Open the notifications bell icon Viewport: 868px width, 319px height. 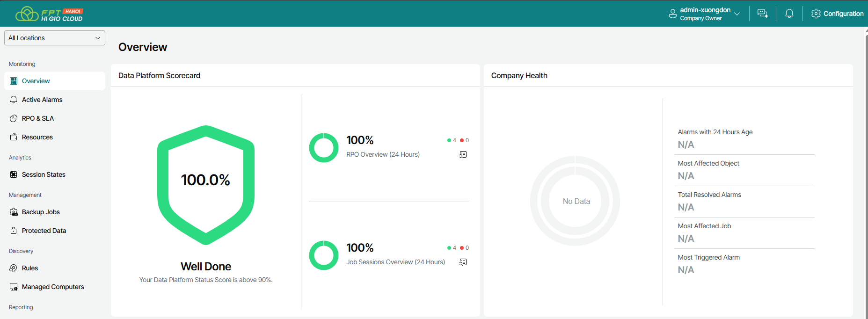tap(789, 14)
